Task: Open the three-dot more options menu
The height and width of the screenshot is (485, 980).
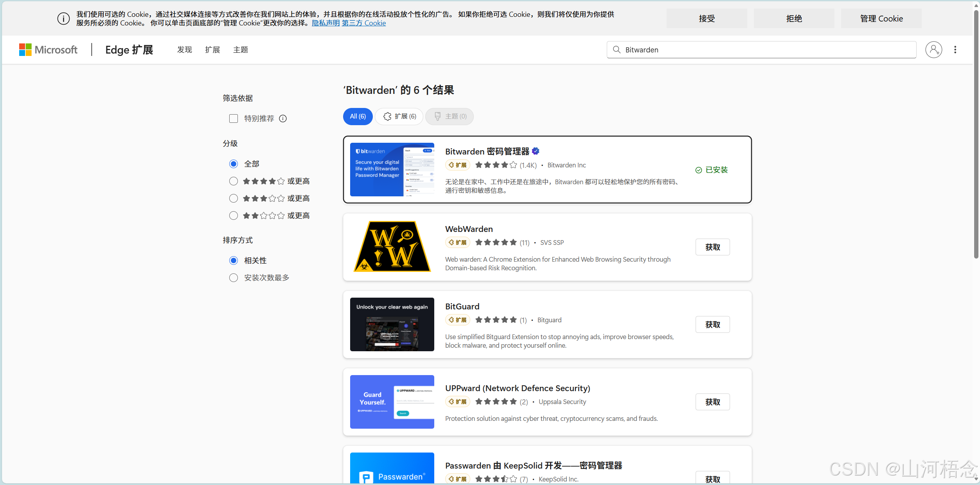Action: coord(955,50)
